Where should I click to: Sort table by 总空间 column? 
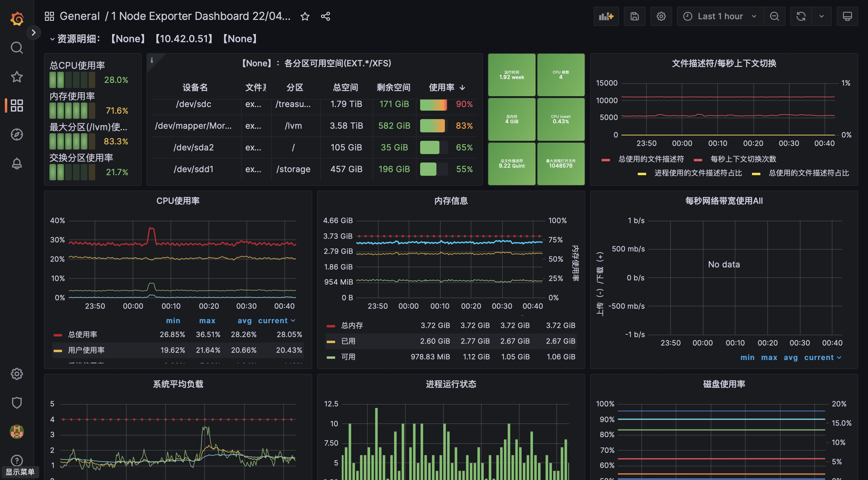pyautogui.click(x=345, y=87)
